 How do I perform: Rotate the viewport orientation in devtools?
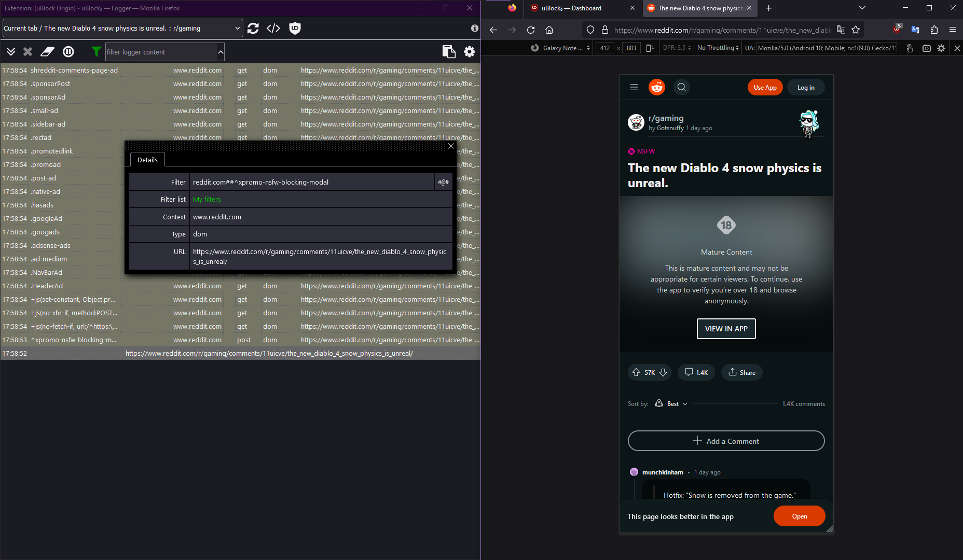tap(651, 48)
